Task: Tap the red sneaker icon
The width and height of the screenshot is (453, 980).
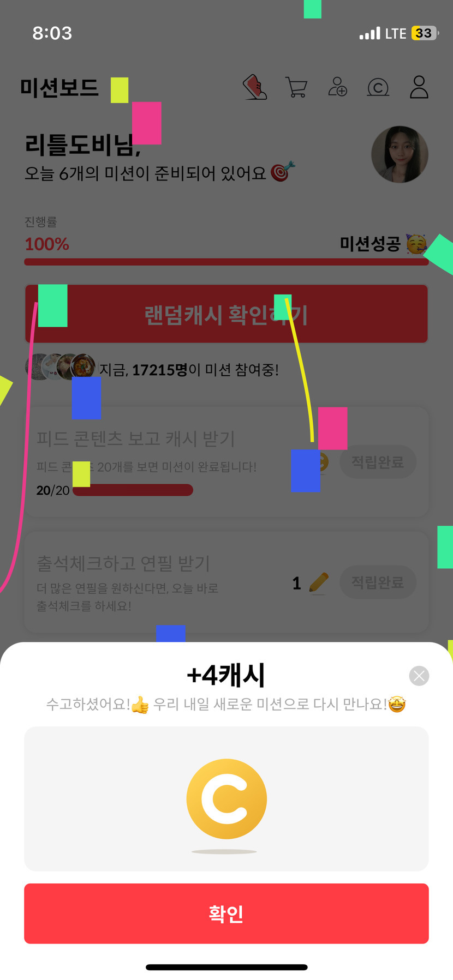Action: pyautogui.click(x=255, y=87)
